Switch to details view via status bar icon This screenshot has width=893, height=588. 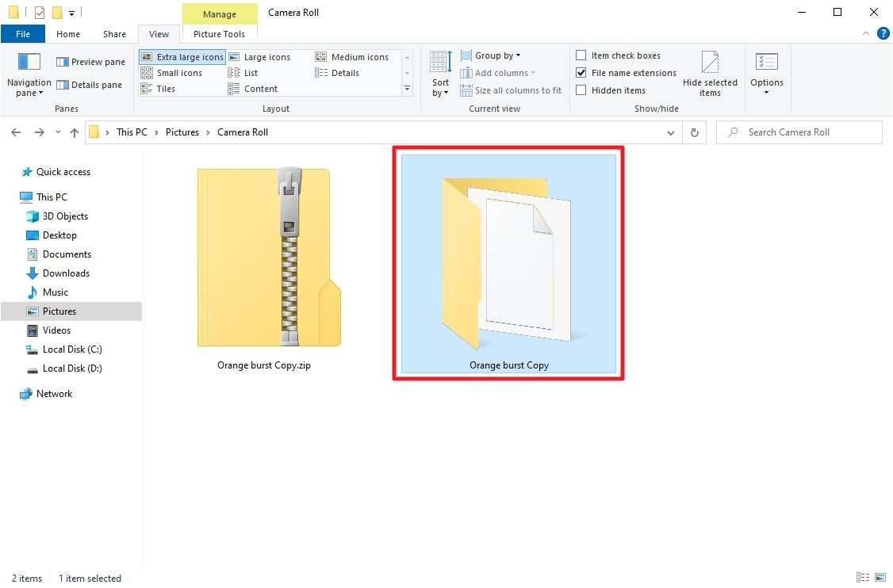click(862, 578)
